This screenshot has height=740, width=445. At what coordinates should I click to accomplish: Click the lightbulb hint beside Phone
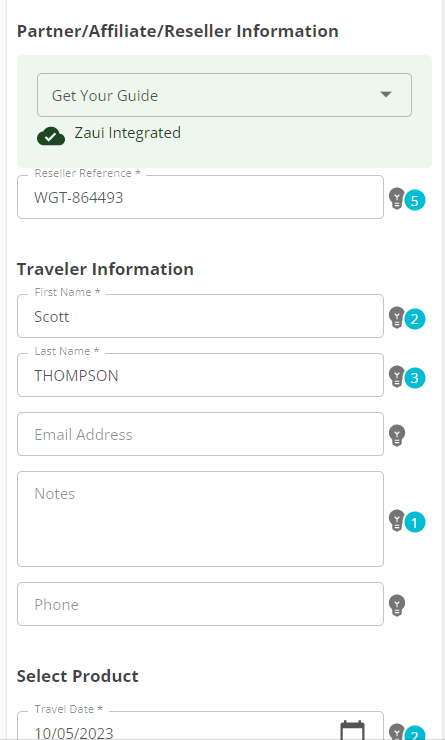click(396, 605)
